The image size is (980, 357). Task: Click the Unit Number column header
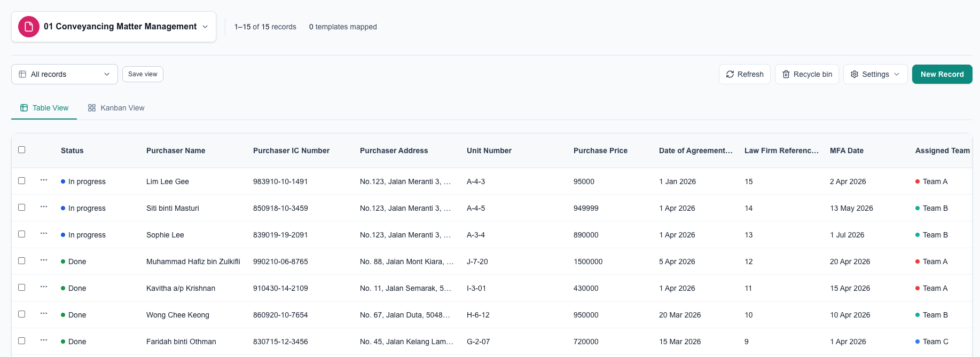[489, 150]
